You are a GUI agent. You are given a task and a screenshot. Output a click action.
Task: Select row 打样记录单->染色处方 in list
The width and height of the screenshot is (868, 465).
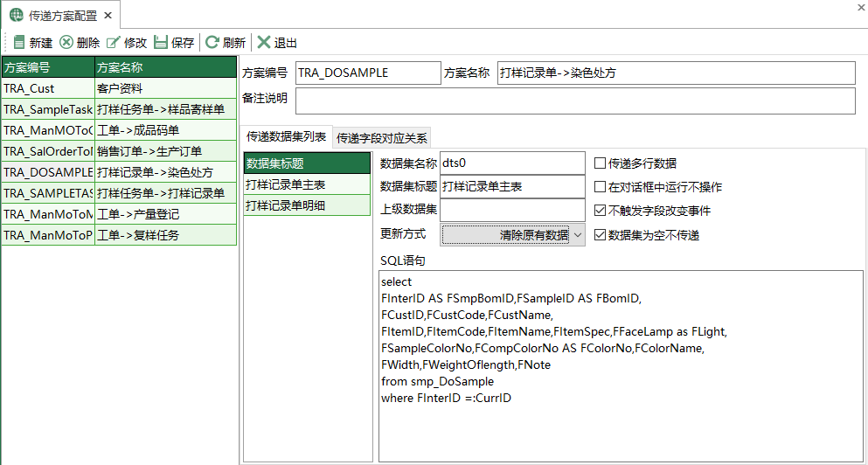point(119,172)
